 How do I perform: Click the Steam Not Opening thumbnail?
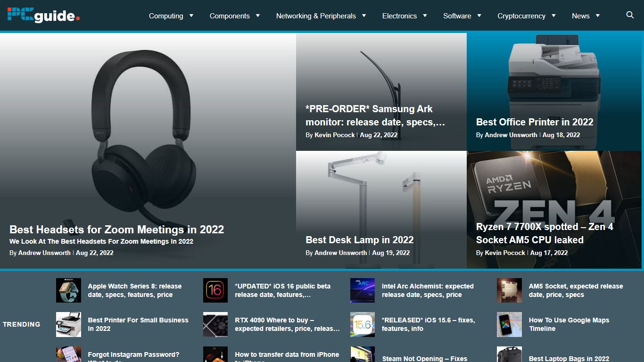pos(363,354)
